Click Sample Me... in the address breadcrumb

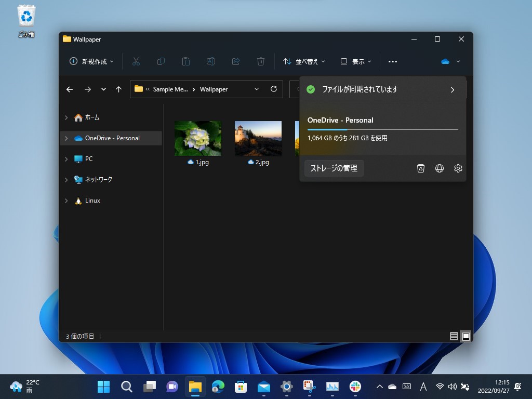tap(170, 89)
